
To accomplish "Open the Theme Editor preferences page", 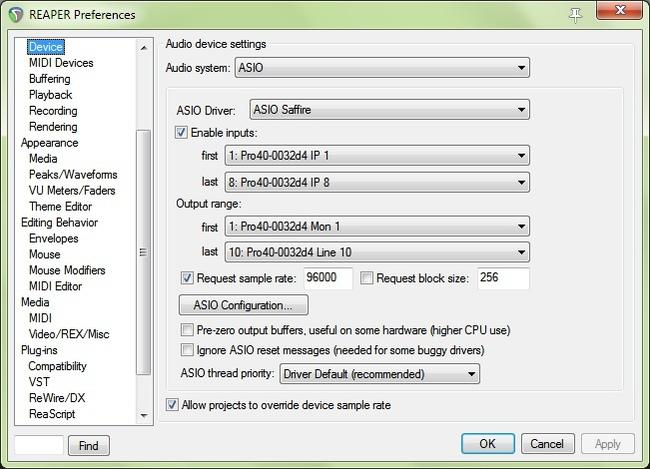I will click(60, 207).
